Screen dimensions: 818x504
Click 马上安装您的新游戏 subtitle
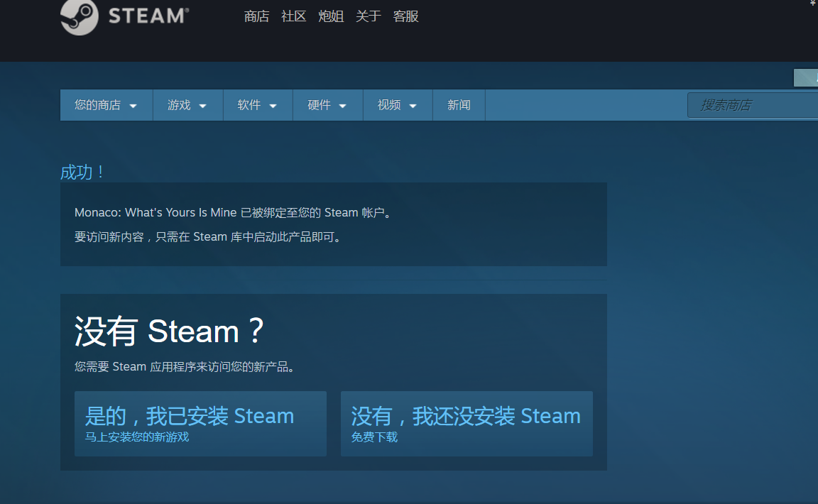tap(137, 437)
